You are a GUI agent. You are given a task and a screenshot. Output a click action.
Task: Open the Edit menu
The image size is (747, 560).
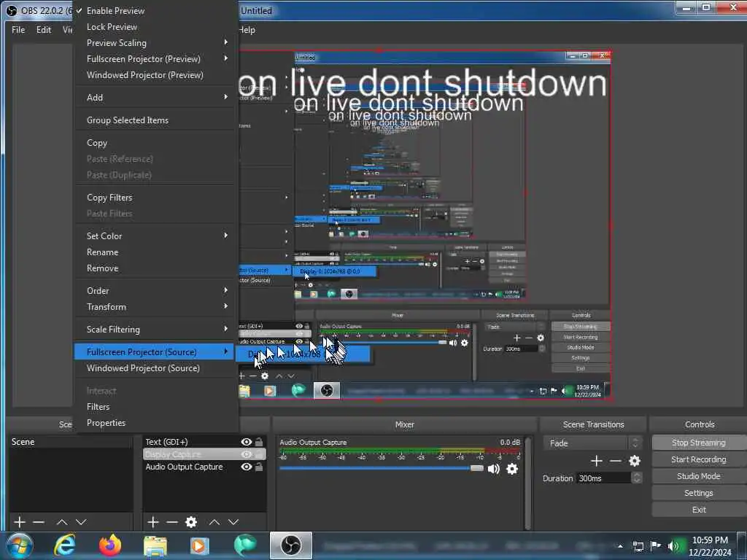click(44, 29)
